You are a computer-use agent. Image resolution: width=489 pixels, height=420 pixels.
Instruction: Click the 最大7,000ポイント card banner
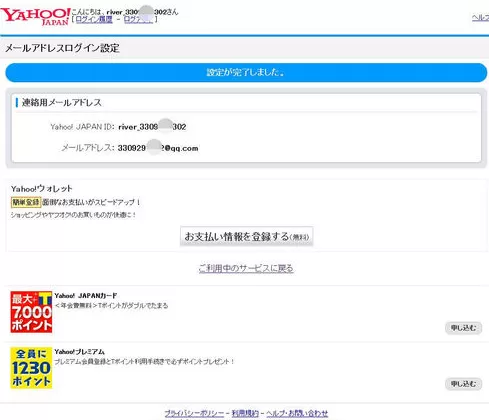pyautogui.click(x=31, y=312)
